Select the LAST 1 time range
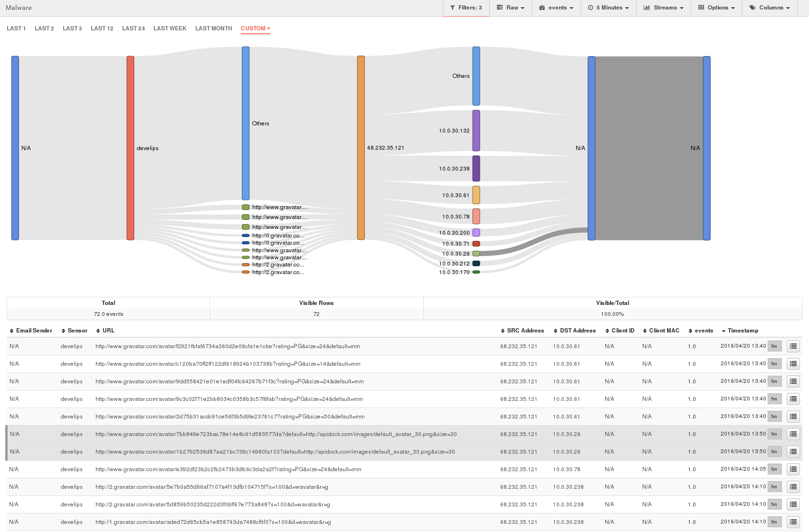This screenshot has width=809, height=532. coord(16,28)
